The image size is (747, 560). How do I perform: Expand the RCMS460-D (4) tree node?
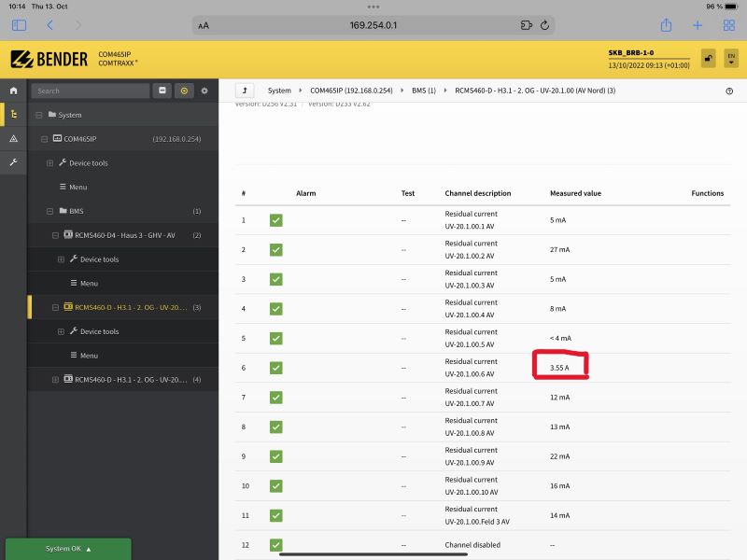coord(55,380)
